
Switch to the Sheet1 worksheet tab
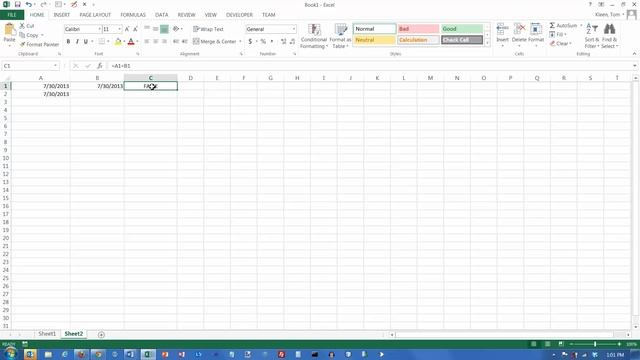[47, 334]
